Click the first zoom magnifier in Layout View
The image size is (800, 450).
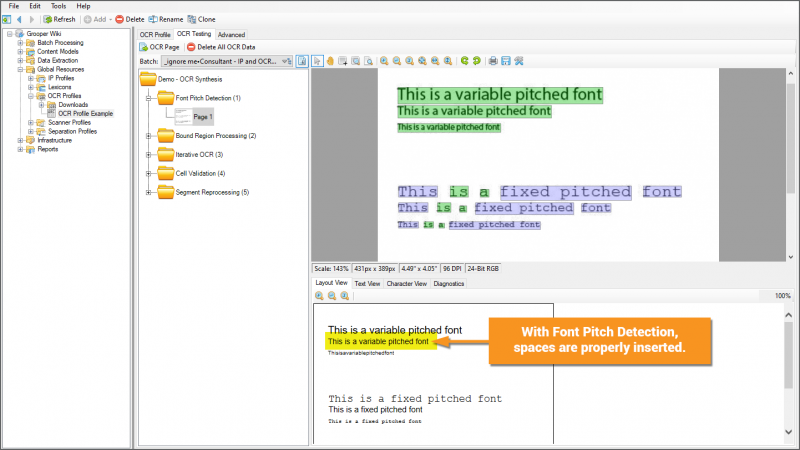pos(320,296)
